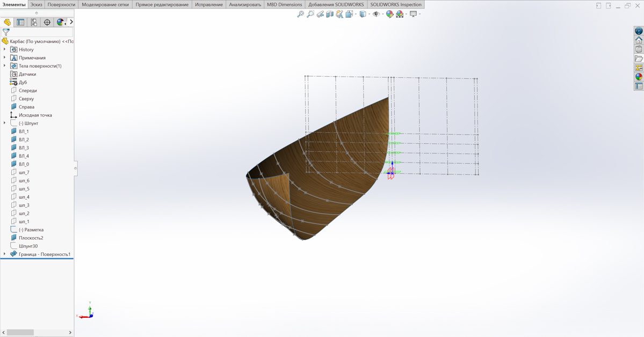Open the DimXpertManager crosshair tab
The height and width of the screenshot is (337, 644).
[x=47, y=23]
